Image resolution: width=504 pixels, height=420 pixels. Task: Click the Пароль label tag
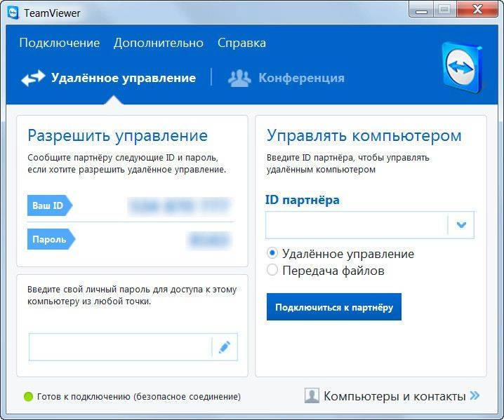(x=51, y=239)
